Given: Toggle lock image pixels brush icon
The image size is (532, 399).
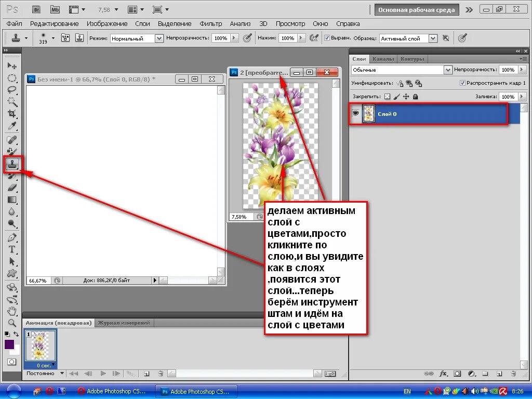Looking at the screenshot, I should click(x=396, y=97).
